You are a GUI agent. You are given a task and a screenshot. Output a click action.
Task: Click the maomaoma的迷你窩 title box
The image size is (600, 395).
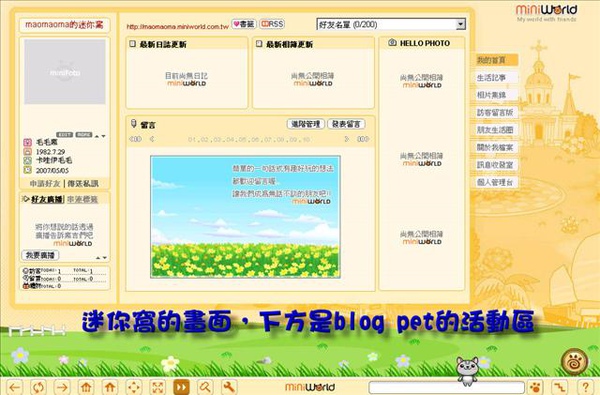(x=64, y=25)
